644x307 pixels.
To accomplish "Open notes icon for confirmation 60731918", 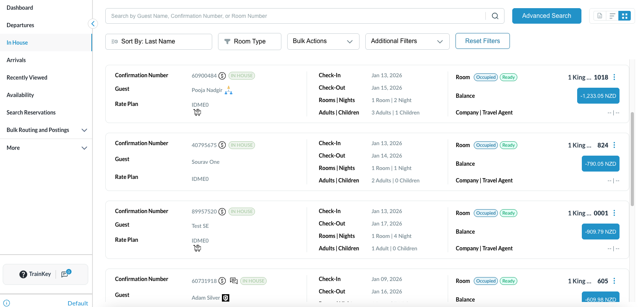I will [x=234, y=281].
